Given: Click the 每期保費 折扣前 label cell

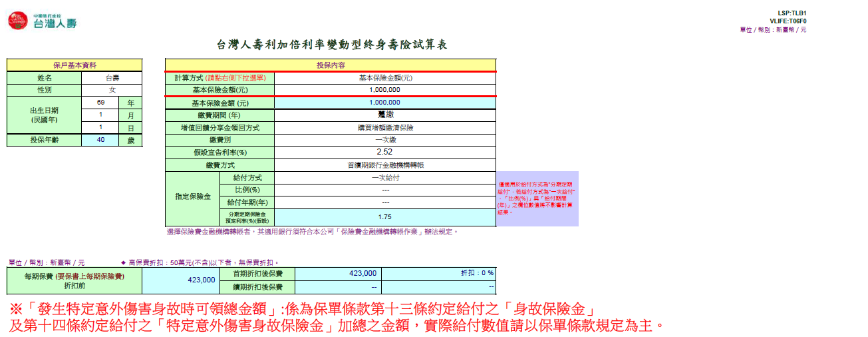Looking at the screenshot, I should pyautogui.click(x=74, y=280).
